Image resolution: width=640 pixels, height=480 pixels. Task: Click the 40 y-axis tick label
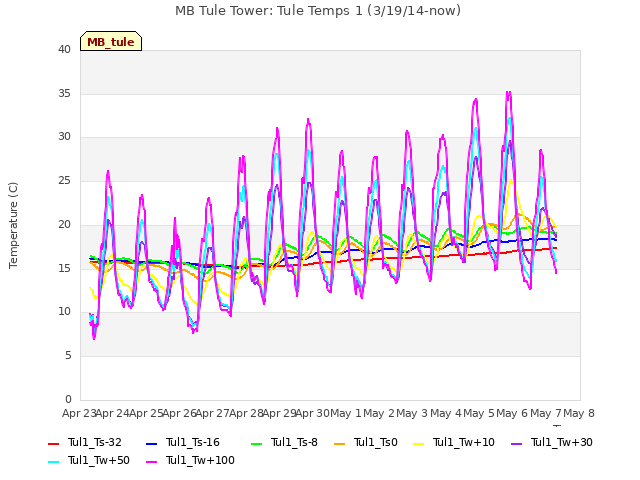pyautogui.click(x=64, y=49)
